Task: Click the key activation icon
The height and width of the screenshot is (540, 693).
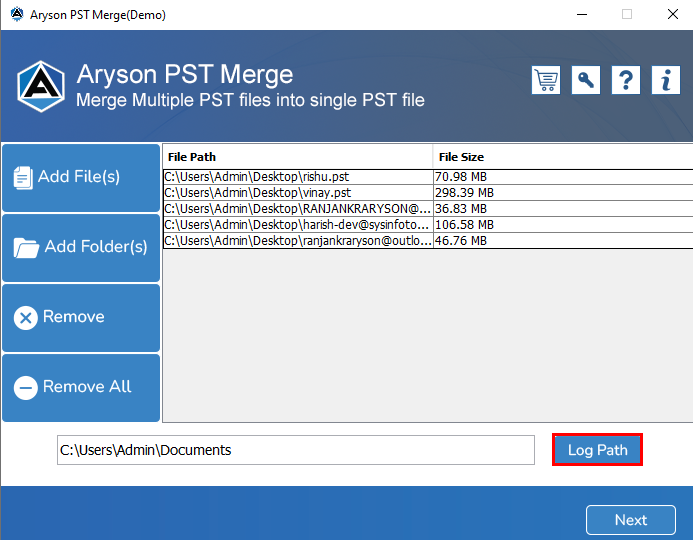Action: 586,80
